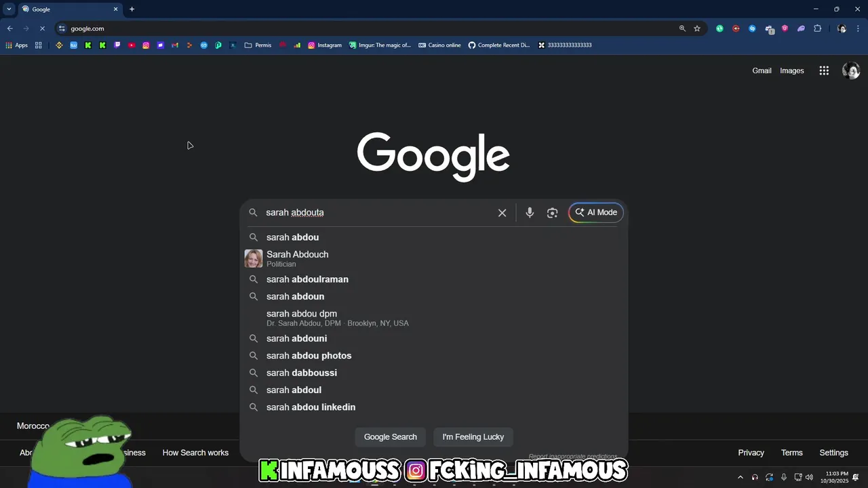Viewport: 868px width, 488px height.
Task: Open the Chrome three-dot menu
Action: [x=858, y=28]
